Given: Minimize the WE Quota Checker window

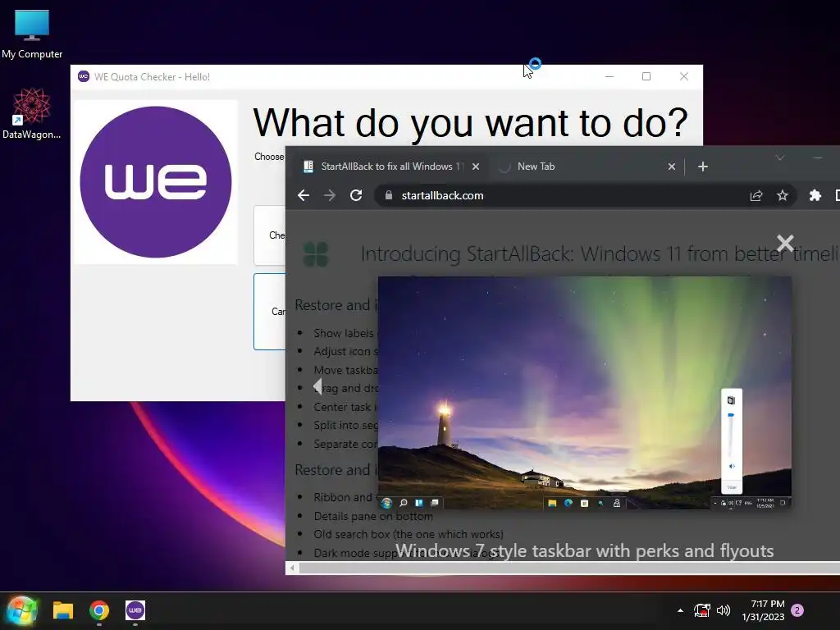Looking at the screenshot, I should point(609,76).
